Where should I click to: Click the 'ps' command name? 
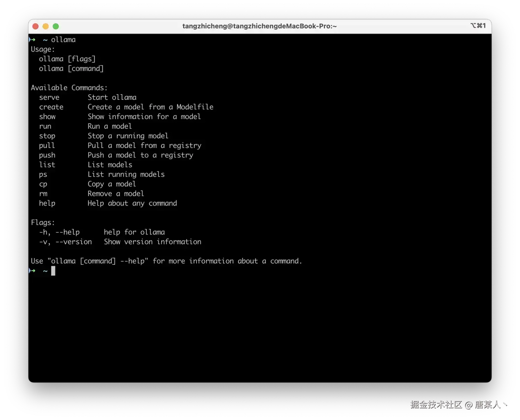tap(43, 175)
